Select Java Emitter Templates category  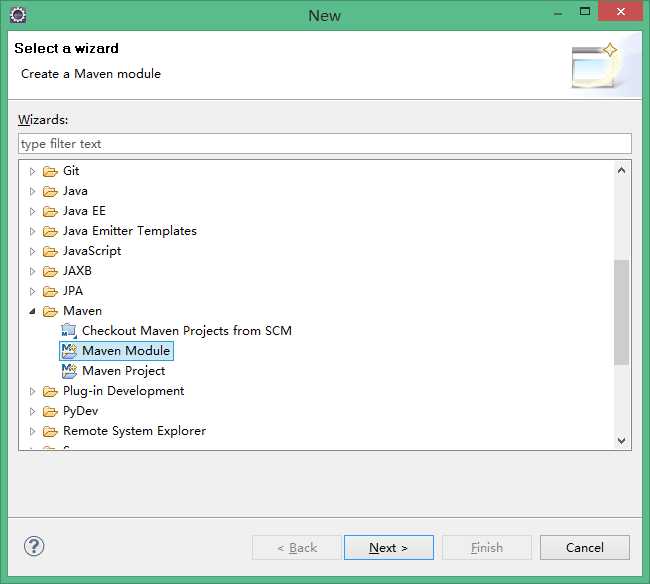tap(130, 231)
